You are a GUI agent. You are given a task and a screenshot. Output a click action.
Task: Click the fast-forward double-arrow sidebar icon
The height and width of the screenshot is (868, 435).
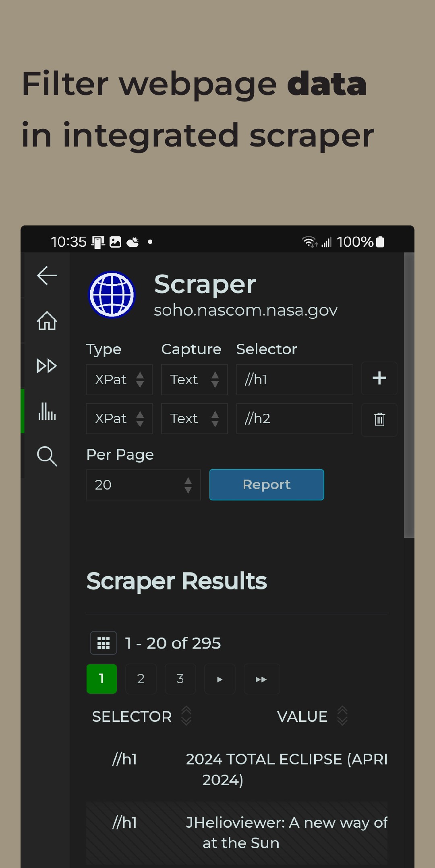click(47, 366)
